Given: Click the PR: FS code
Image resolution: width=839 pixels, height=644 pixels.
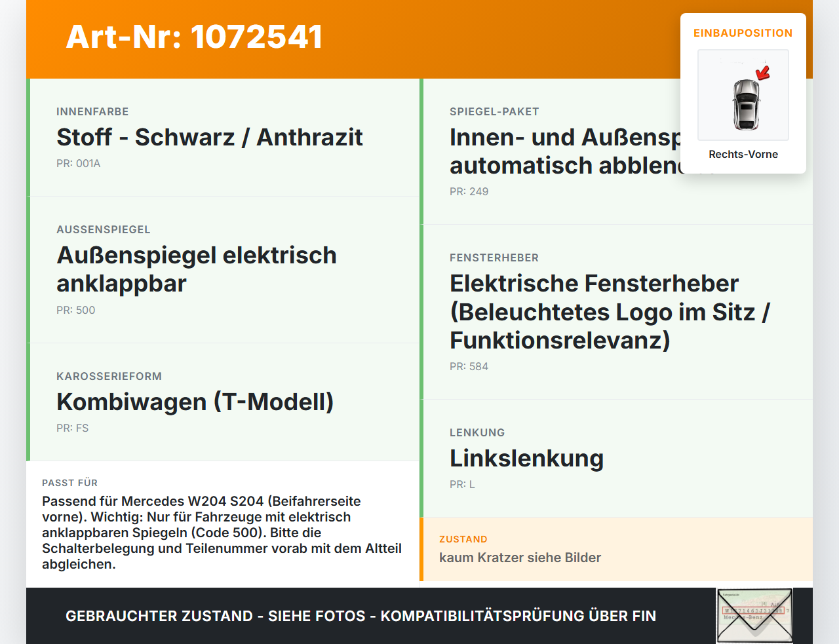Looking at the screenshot, I should pyautogui.click(x=73, y=428).
